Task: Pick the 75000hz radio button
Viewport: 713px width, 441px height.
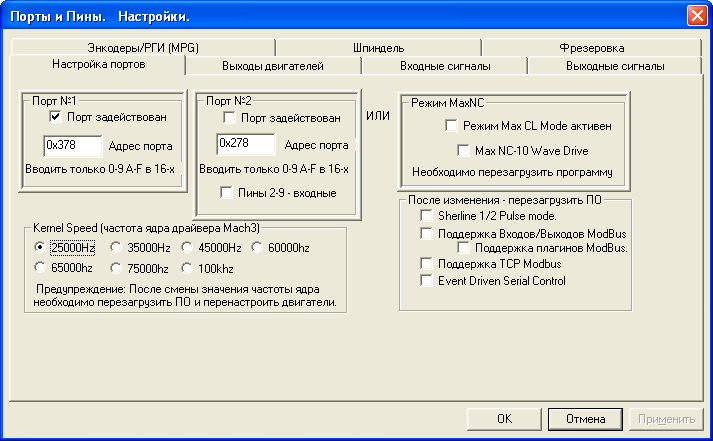Action: (117, 268)
